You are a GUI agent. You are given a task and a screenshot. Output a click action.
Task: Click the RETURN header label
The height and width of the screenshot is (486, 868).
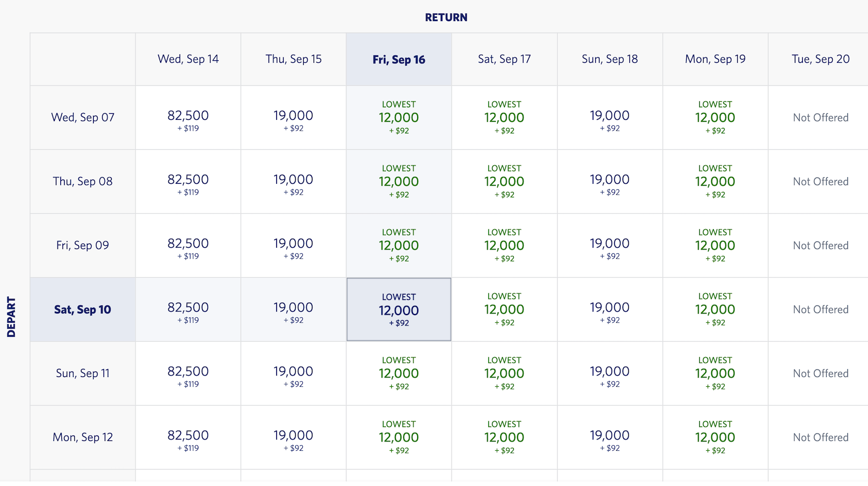tap(446, 17)
